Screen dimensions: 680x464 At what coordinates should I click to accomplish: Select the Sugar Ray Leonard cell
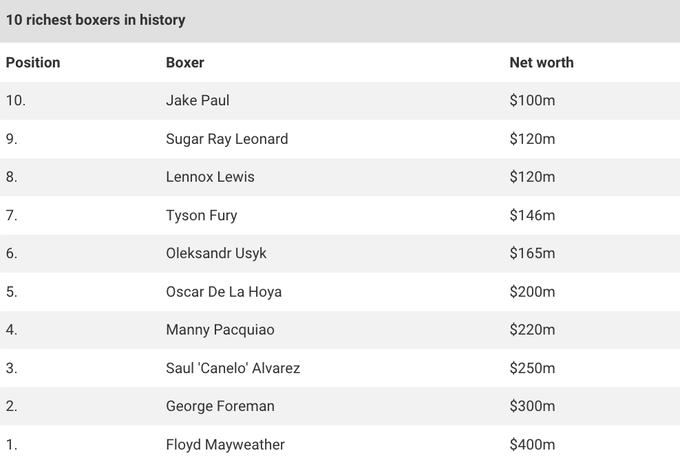(226, 139)
